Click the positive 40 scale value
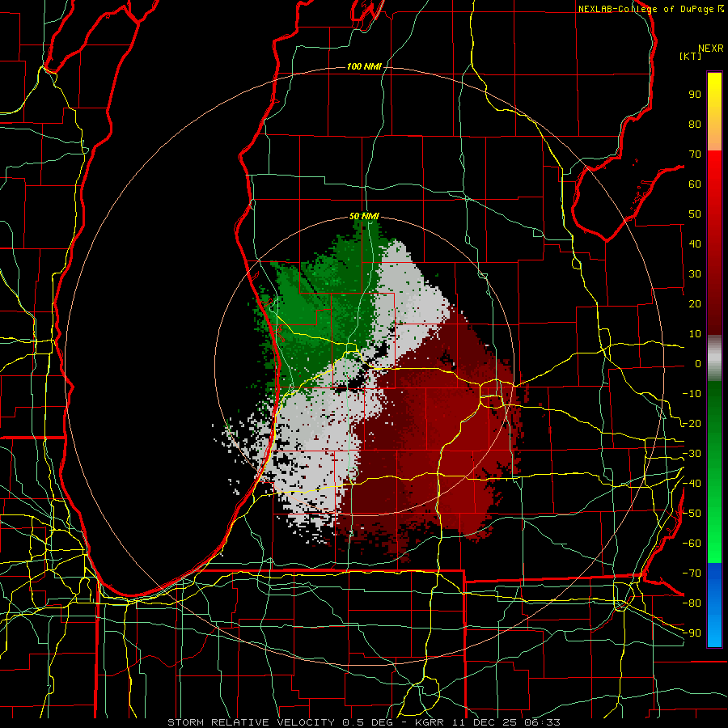This screenshot has height=728, width=728. coord(695,243)
